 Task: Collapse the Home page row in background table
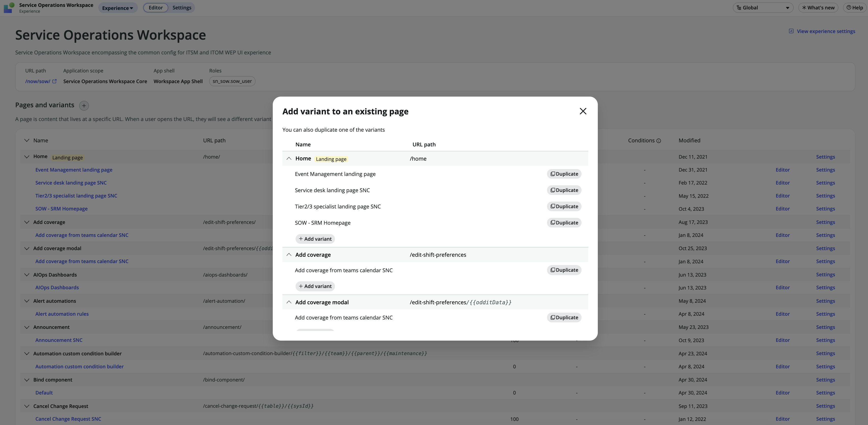[x=27, y=157]
